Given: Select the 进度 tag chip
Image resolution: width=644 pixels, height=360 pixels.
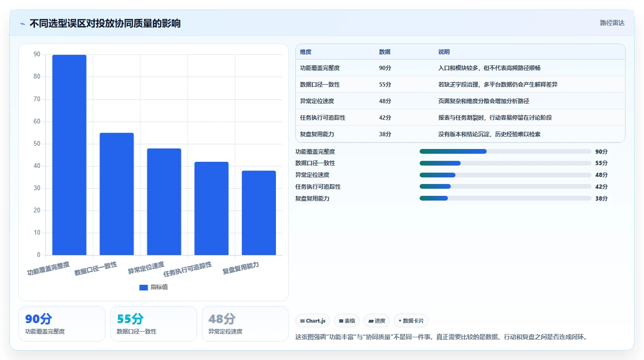Looking at the screenshot, I should 377,321.
